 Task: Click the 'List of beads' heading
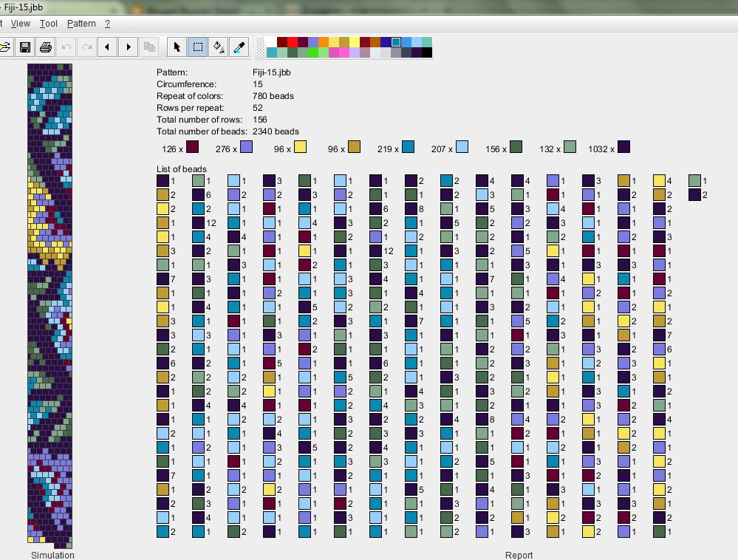182,169
